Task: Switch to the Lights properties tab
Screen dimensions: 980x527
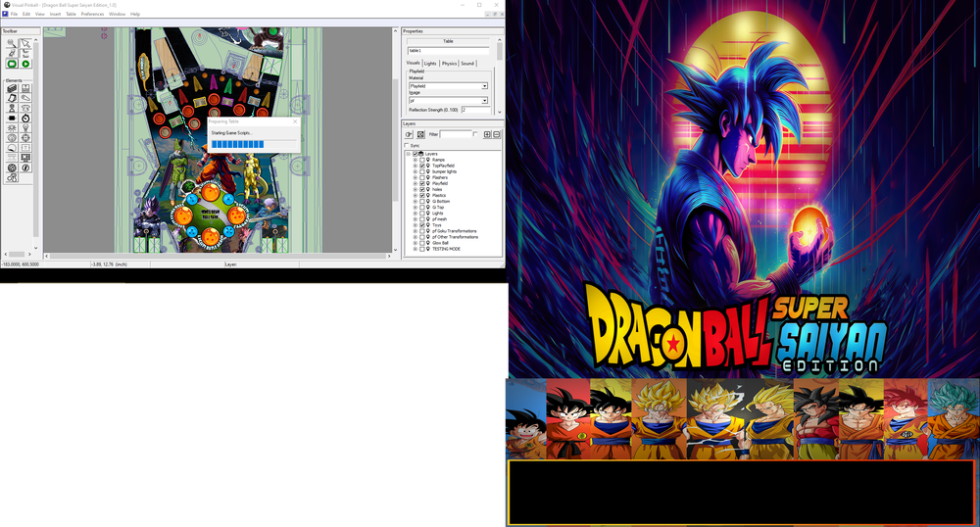Action: (430, 63)
